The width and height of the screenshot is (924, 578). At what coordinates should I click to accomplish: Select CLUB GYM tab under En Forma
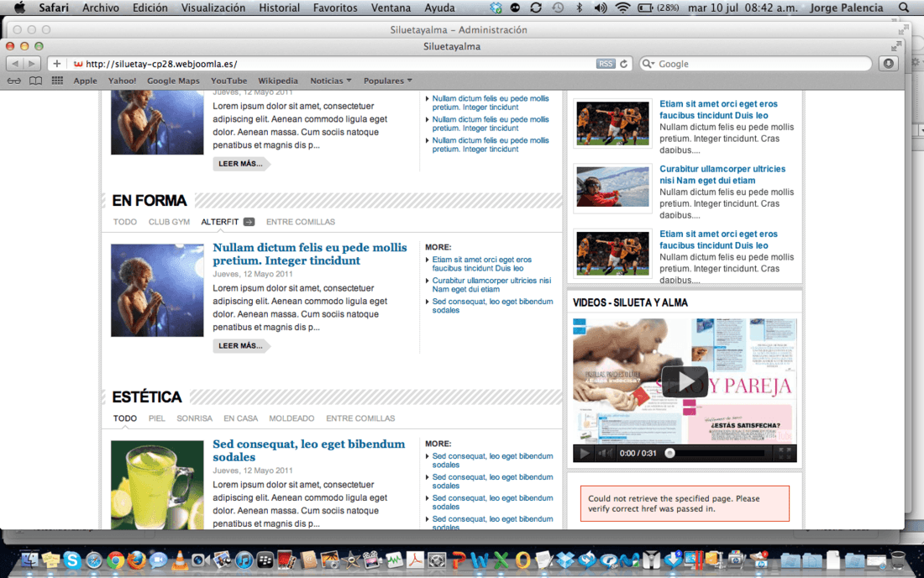[169, 222]
